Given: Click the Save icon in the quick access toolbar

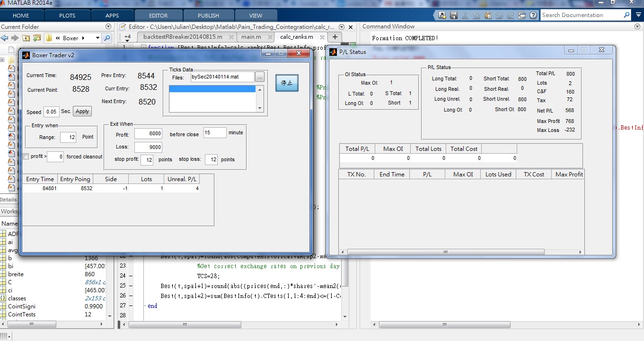Looking at the screenshot, I should pos(454,15).
